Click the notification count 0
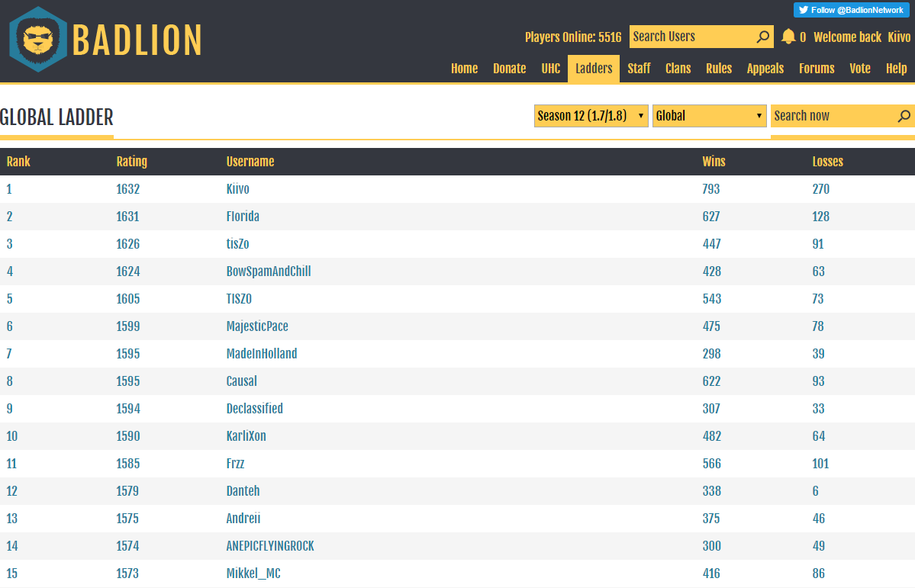The image size is (915, 588). tap(803, 37)
